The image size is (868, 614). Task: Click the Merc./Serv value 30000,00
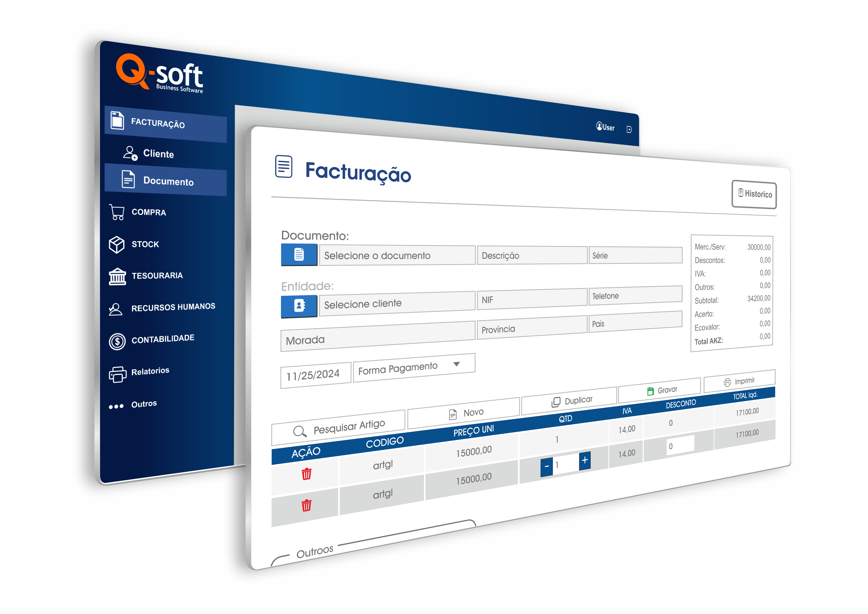(759, 247)
